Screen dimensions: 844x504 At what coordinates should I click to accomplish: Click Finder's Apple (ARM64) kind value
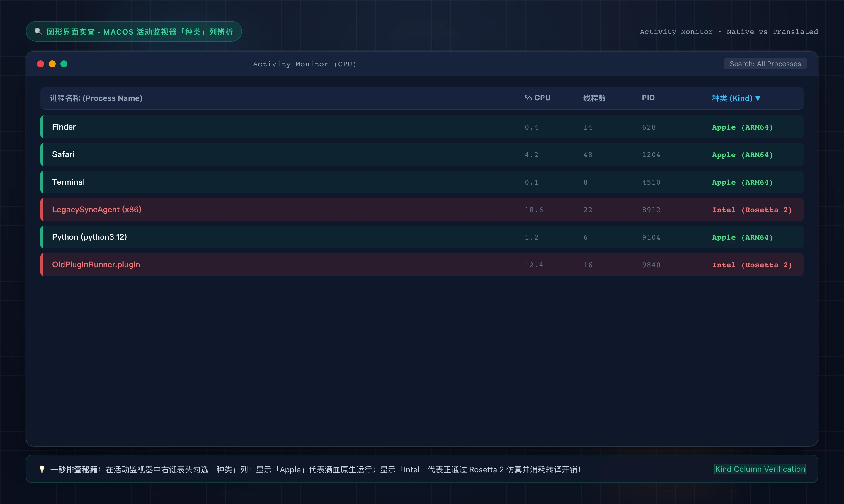pyautogui.click(x=742, y=127)
